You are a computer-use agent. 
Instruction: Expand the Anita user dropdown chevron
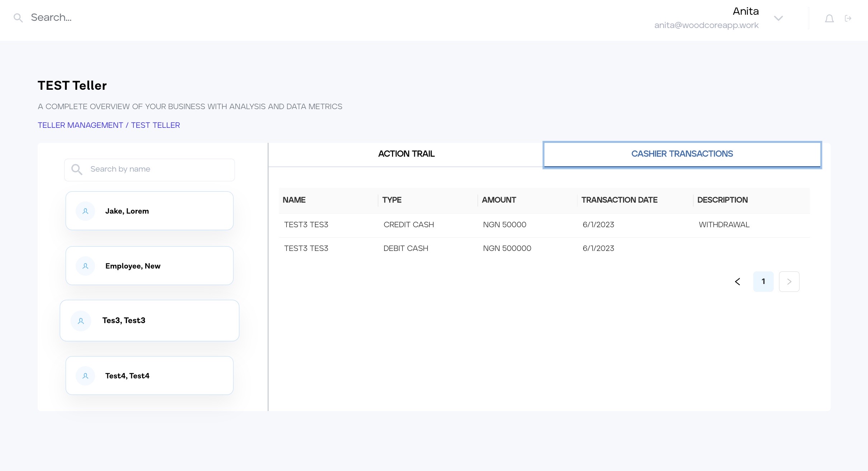[x=778, y=18]
